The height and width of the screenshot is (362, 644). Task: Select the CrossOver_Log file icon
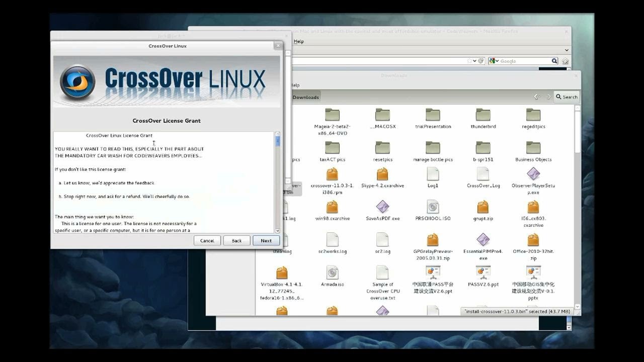[x=483, y=174]
